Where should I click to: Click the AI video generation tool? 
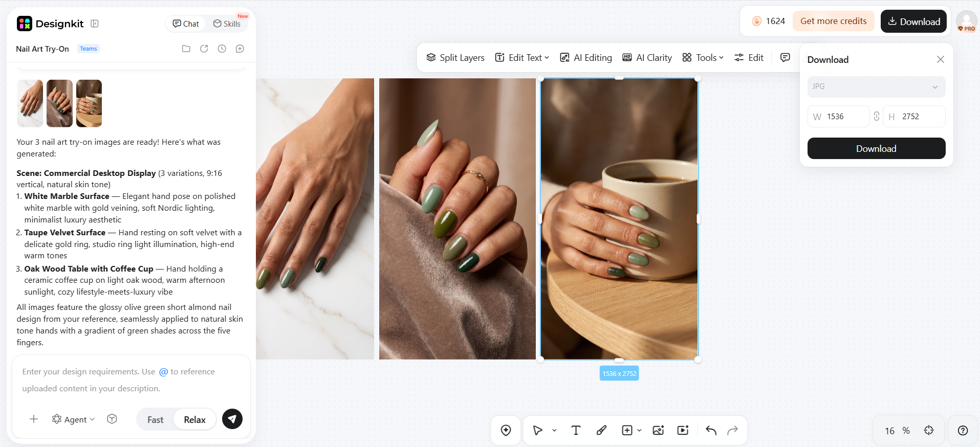(683, 430)
